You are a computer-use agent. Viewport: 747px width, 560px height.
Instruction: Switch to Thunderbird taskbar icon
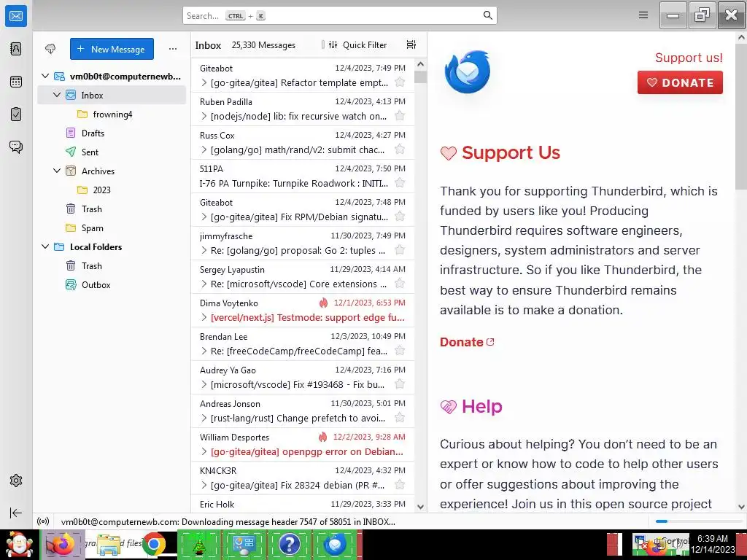click(x=335, y=545)
